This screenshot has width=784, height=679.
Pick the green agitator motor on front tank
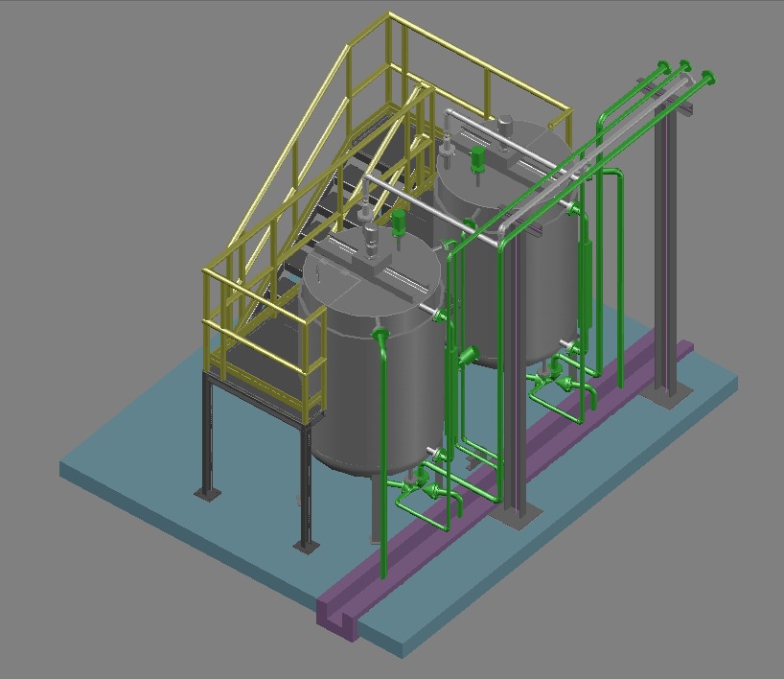[x=399, y=223]
